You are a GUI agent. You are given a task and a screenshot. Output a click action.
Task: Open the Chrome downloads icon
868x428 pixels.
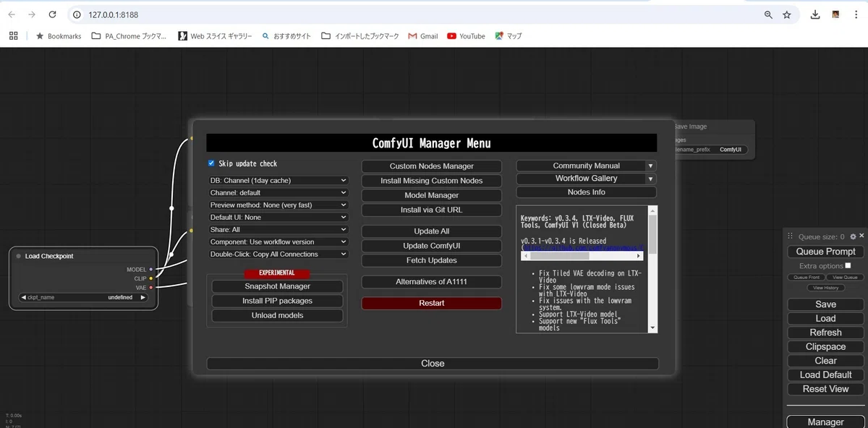click(x=815, y=14)
